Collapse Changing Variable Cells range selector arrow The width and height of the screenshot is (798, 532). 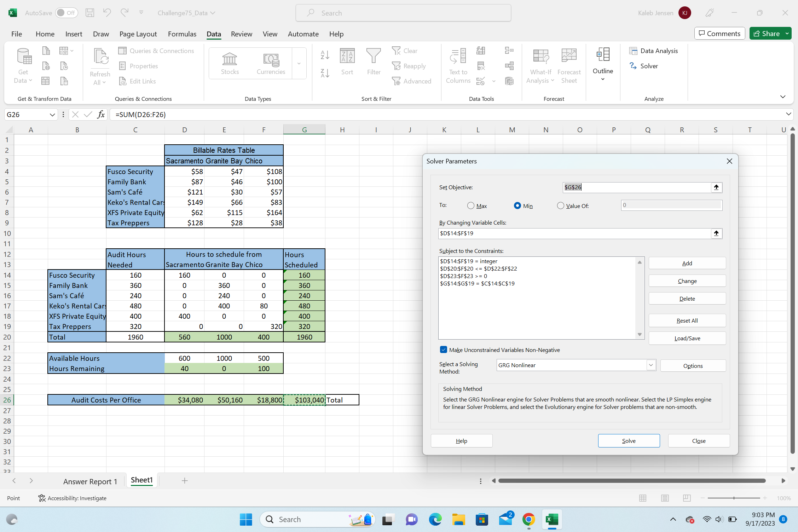(716, 233)
